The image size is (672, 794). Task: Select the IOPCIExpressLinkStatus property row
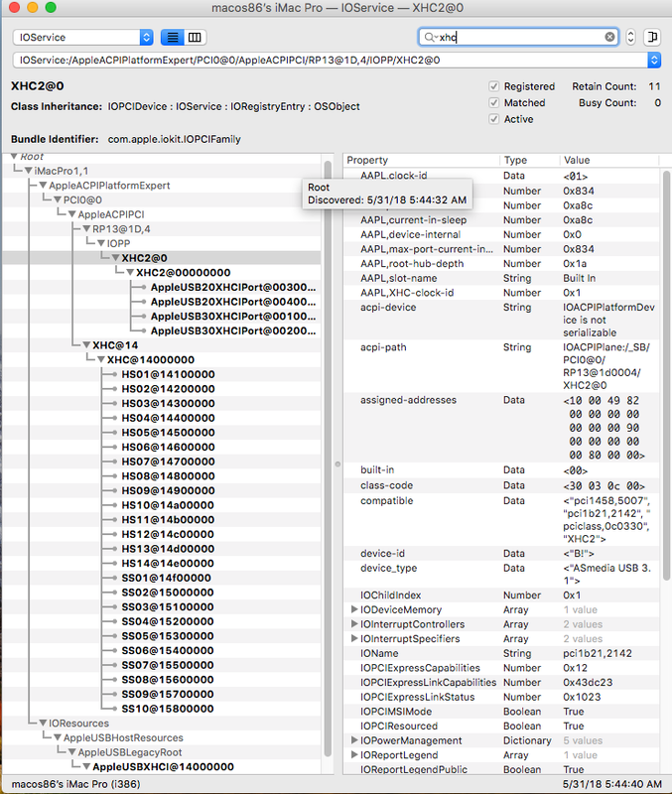click(x=501, y=697)
